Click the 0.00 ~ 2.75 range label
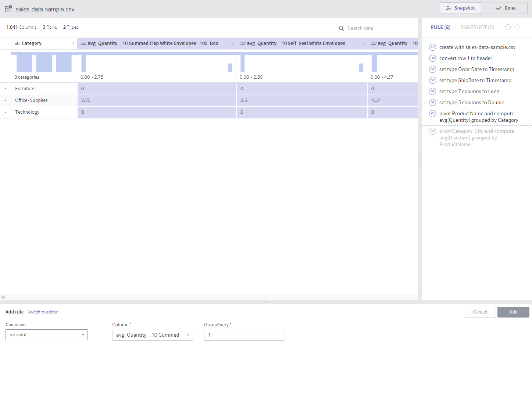The image size is (532, 397). click(92, 77)
